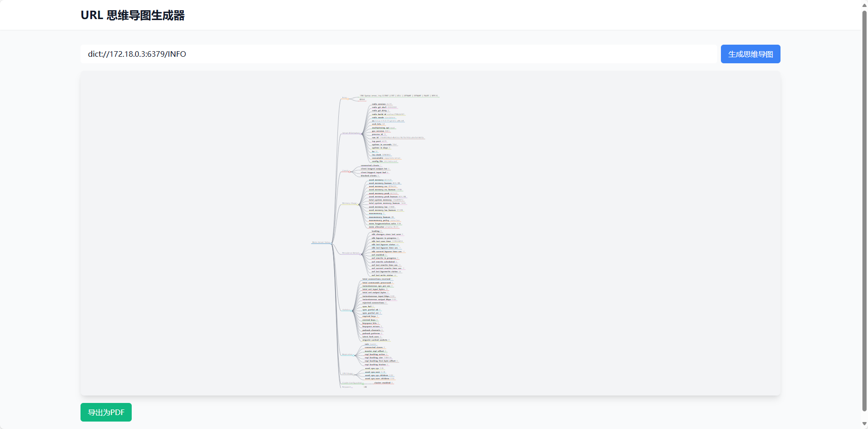Collapse the Error branch circle
The width and height of the screenshot is (868, 429).
[348, 98]
